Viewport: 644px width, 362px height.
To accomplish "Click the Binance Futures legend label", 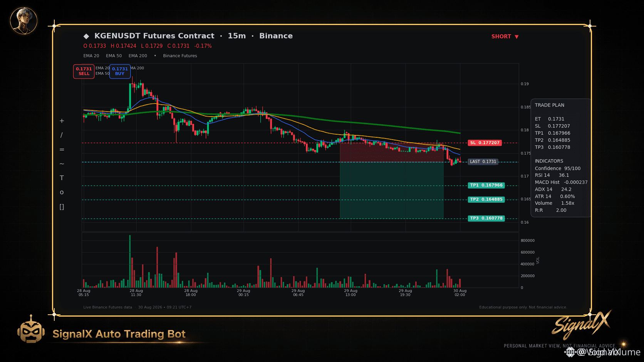I will (180, 56).
